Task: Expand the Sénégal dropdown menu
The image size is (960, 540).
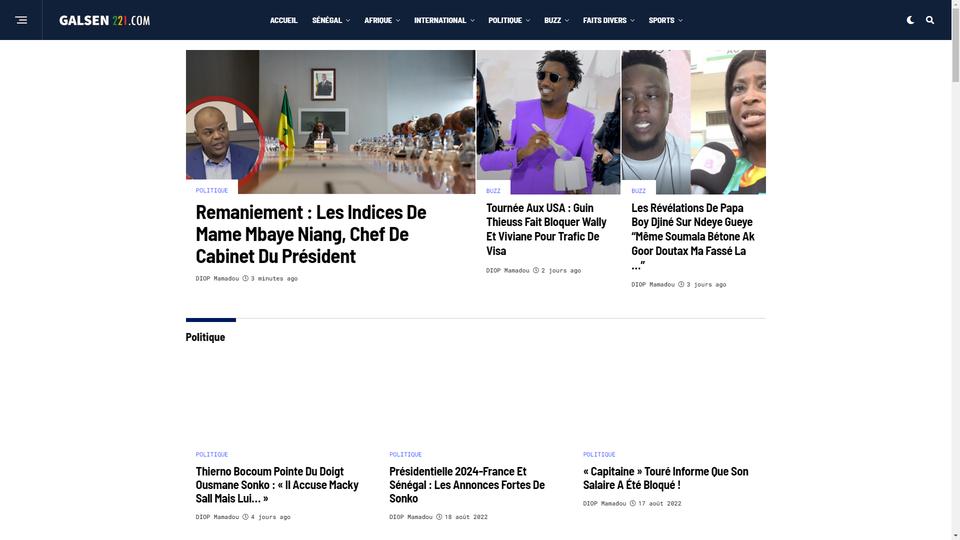Action: pyautogui.click(x=331, y=20)
